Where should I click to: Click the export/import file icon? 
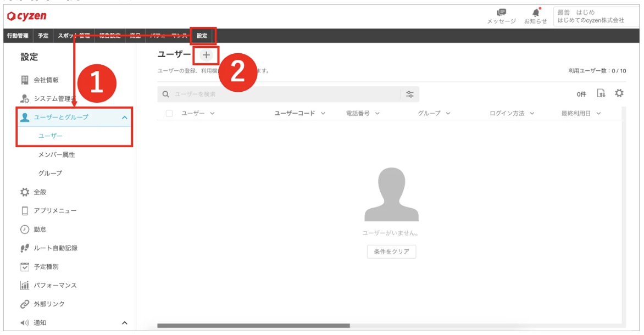pyautogui.click(x=601, y=93)
